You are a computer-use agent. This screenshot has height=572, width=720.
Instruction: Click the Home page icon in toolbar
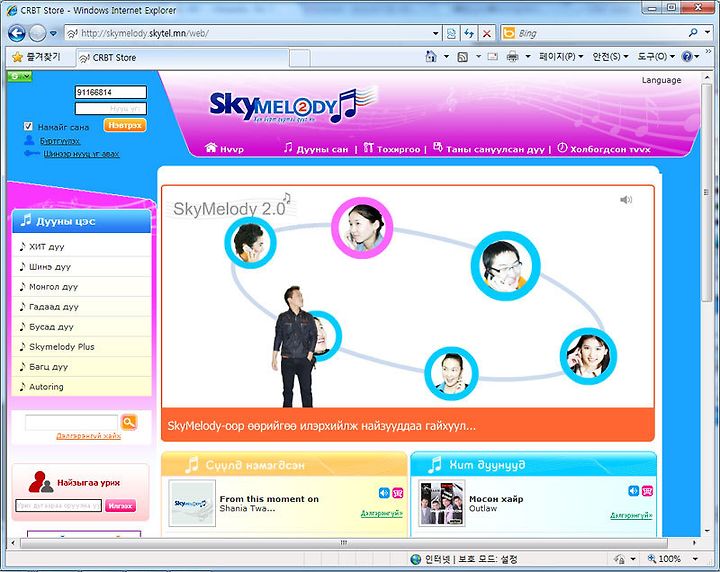[431, 56]
